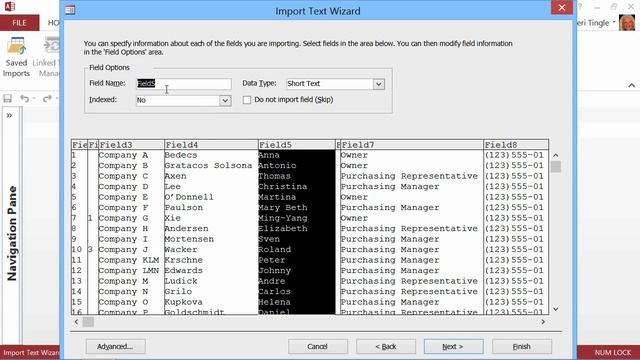Image resolution: width=640 pixels, height=360 pixels.
Task: Click the Navigation Pane label
Action: (x=12, y=233)
